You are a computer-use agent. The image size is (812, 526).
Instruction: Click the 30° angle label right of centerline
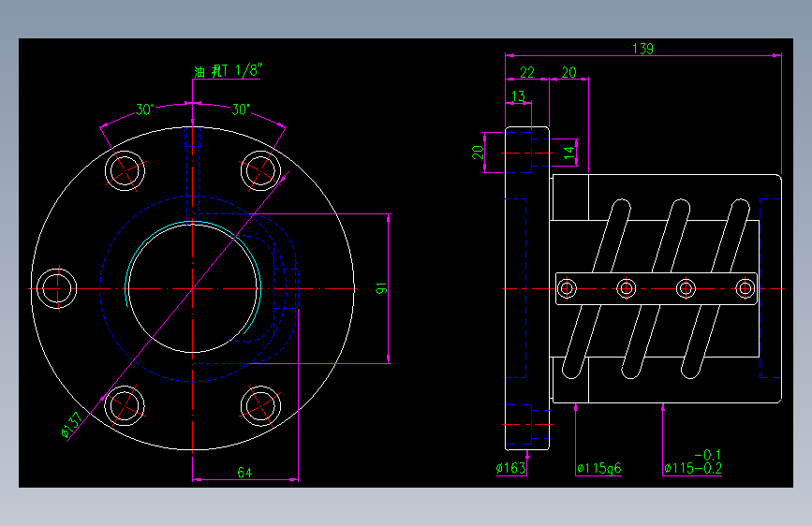(x=241, y=110)
